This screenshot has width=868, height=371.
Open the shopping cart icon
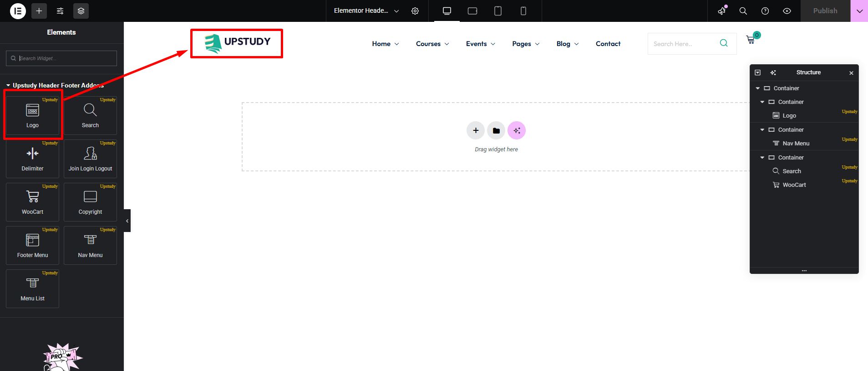pos(751,40)
